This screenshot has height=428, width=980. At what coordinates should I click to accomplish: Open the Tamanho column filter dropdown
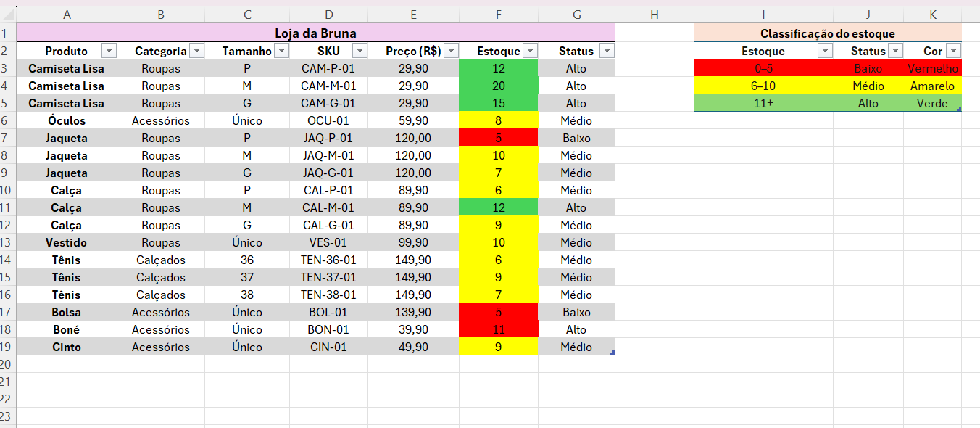[281, 51]
